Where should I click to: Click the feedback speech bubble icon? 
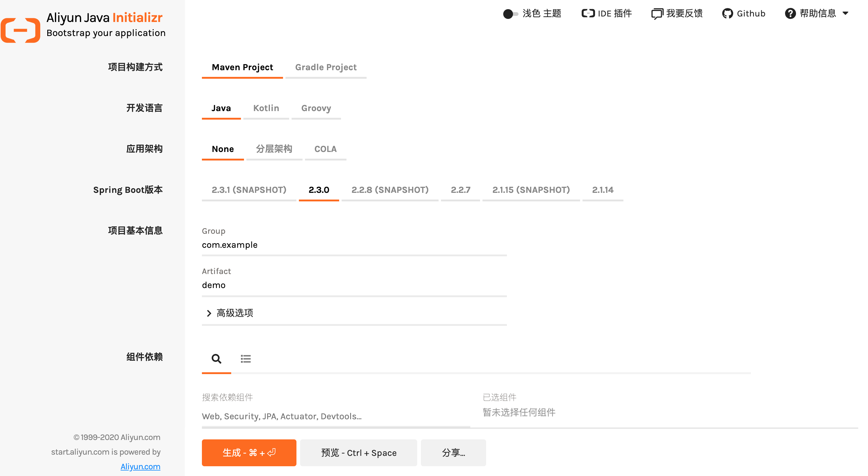657,14
